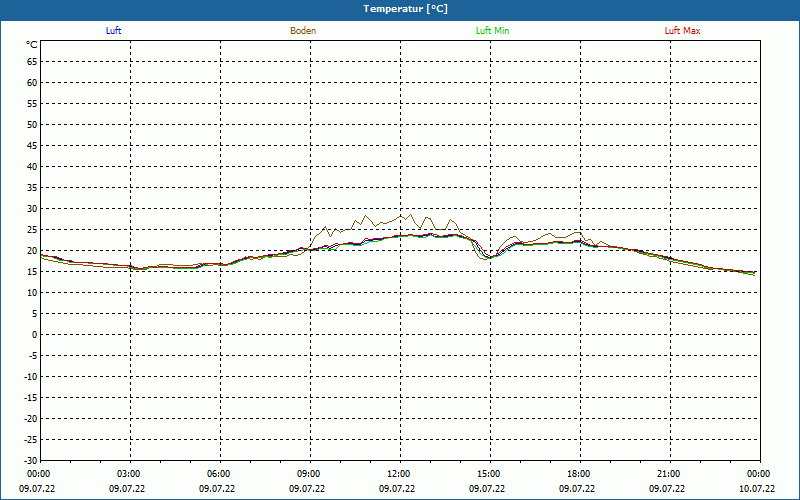Image resolution: width=800 pixels, height=500 pixels.
Task: Click the 15:00 time axis label
Action: click(490, 474)
